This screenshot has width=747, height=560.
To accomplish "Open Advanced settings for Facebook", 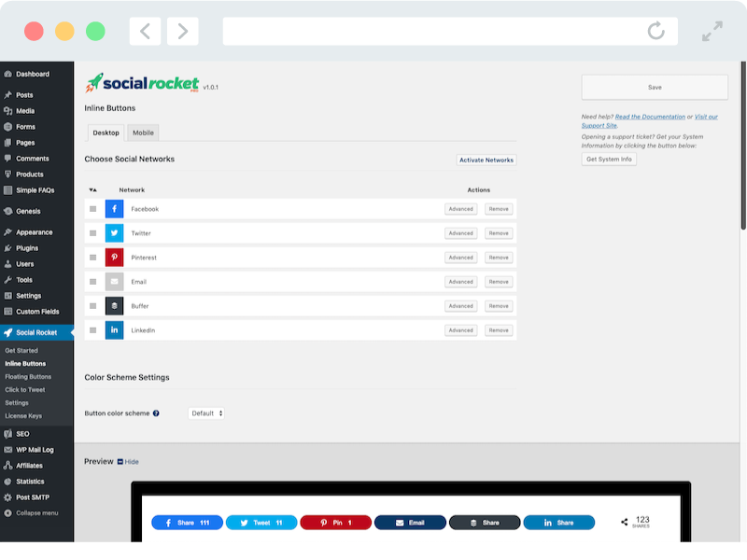I will (460, 209).
